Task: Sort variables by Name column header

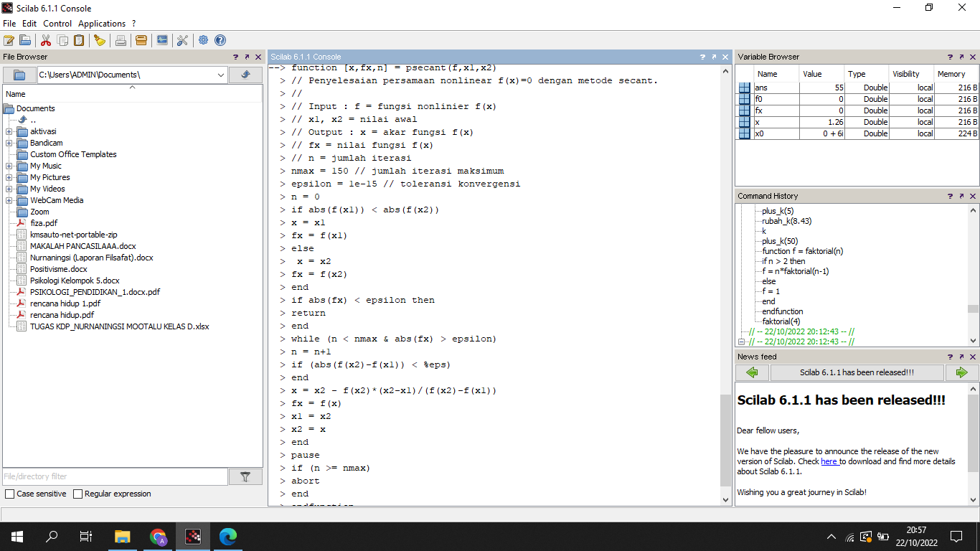Action: pyautogui.click(x=776, y=74)
